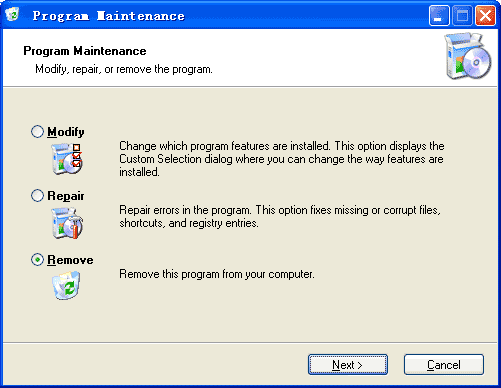Select the Repair radio button

coord(37,196)
